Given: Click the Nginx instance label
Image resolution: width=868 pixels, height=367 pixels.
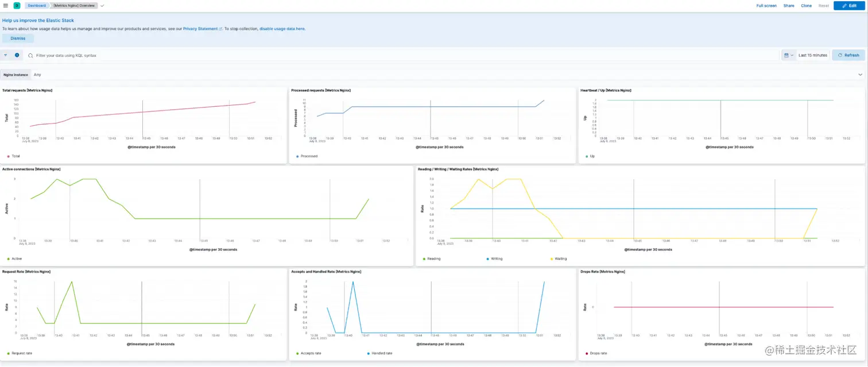Looking at the screenshot, I should (x=15, y=75).
